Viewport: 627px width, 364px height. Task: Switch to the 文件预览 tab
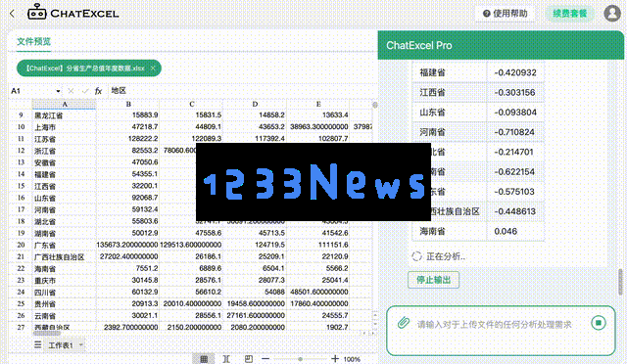click(33, 41)
